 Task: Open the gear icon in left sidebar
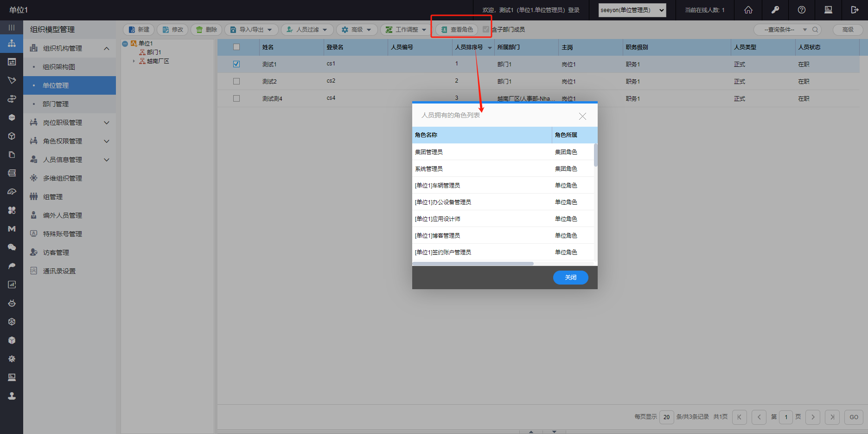coord(12,359)
